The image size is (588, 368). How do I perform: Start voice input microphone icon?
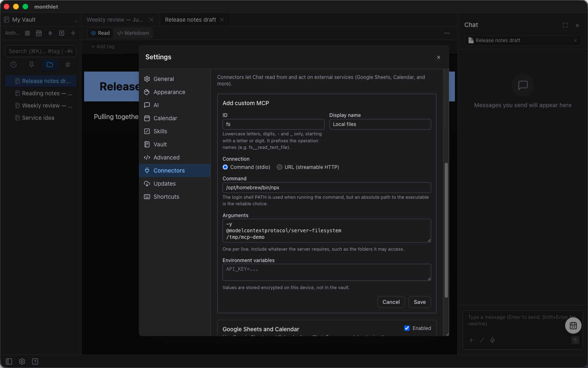(x=492, y=340)
